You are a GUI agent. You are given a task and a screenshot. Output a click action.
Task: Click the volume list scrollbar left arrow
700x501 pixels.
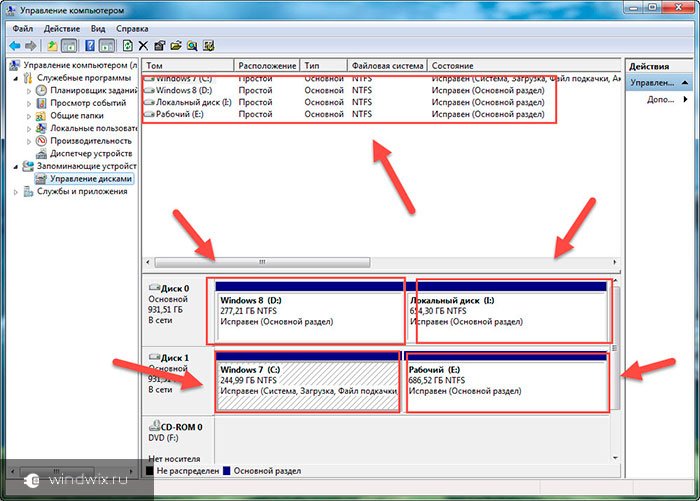(148, 262)
